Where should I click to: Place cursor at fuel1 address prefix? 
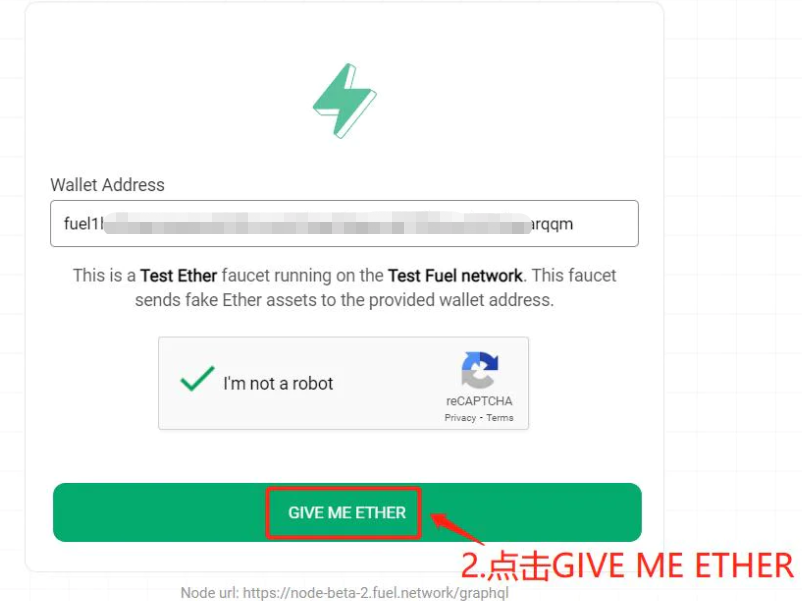point(82,224)
